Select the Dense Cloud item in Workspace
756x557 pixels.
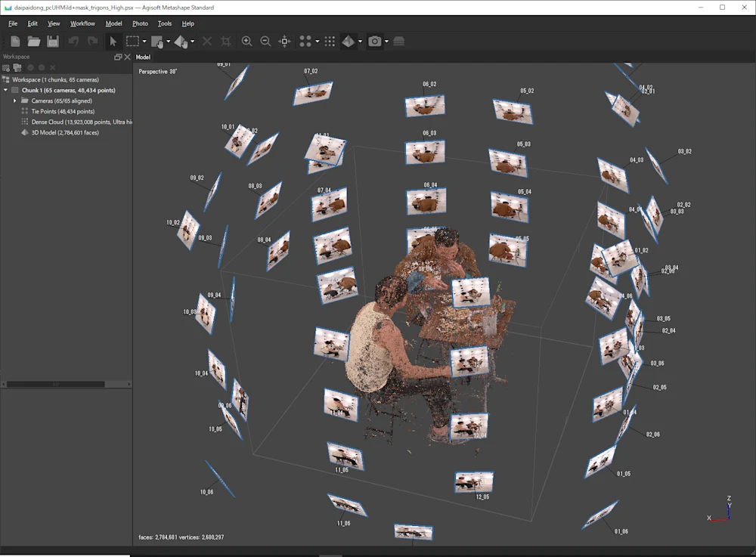[82, 122]
